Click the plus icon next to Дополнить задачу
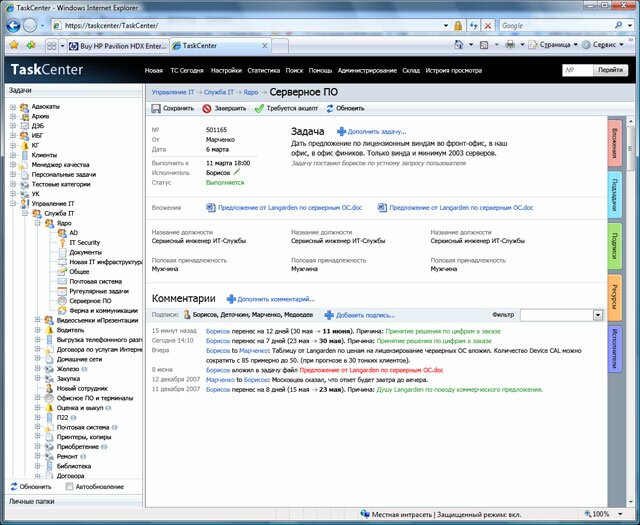Image resolution: width=640 pixels, height=525 pixels. click(341, 131)
